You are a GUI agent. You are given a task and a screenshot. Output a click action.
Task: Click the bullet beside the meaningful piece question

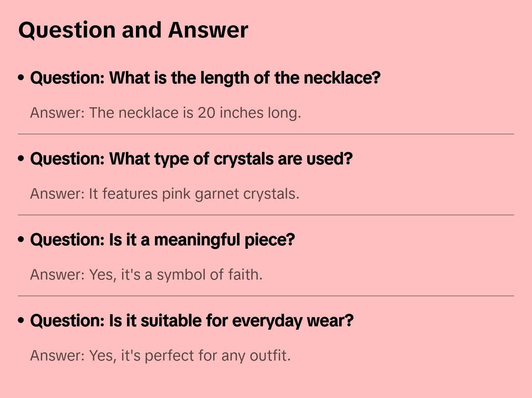pos(21,239)
